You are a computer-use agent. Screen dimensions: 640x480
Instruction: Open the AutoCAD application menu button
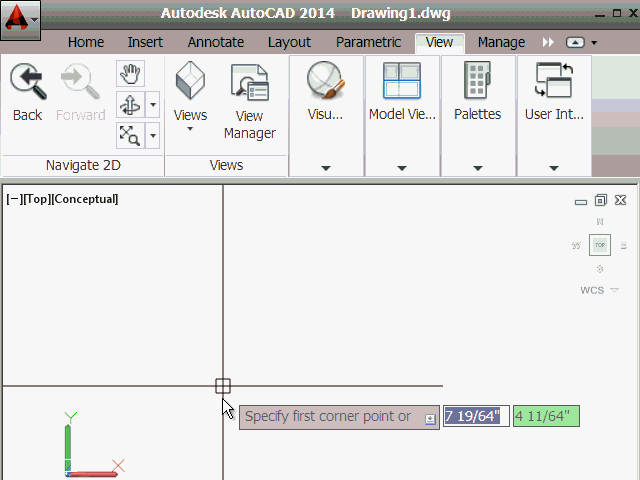tap(20, 20)
